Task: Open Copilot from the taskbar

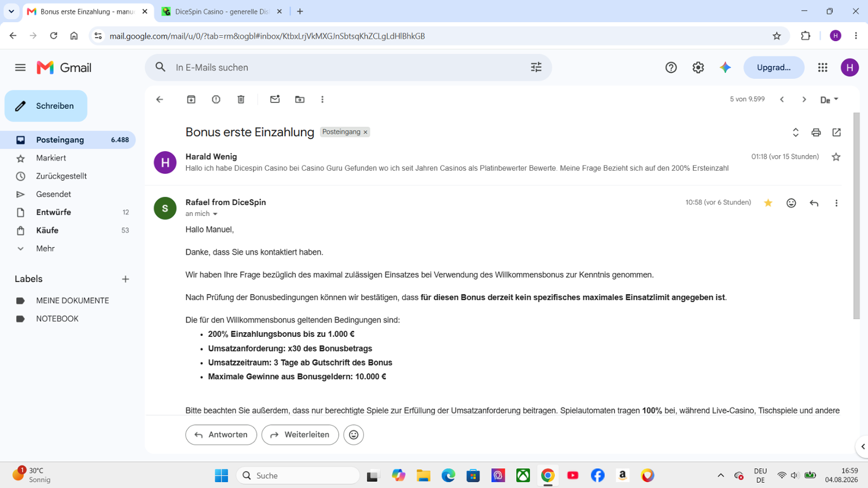Action: point(399,475)
